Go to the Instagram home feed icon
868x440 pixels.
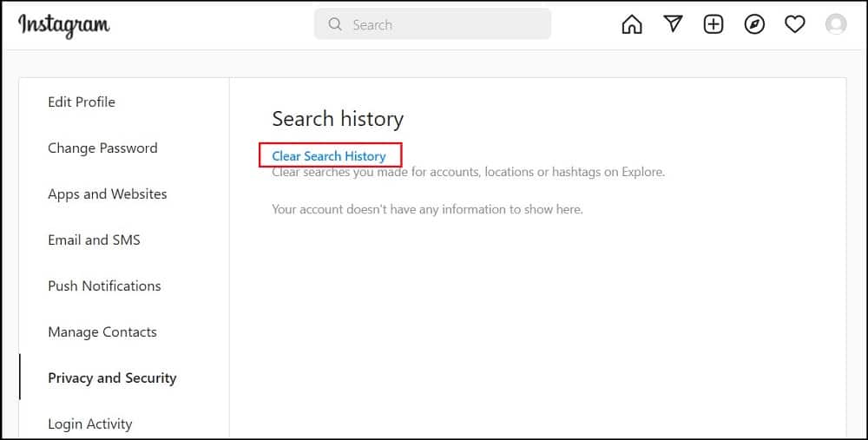point(632,24)
